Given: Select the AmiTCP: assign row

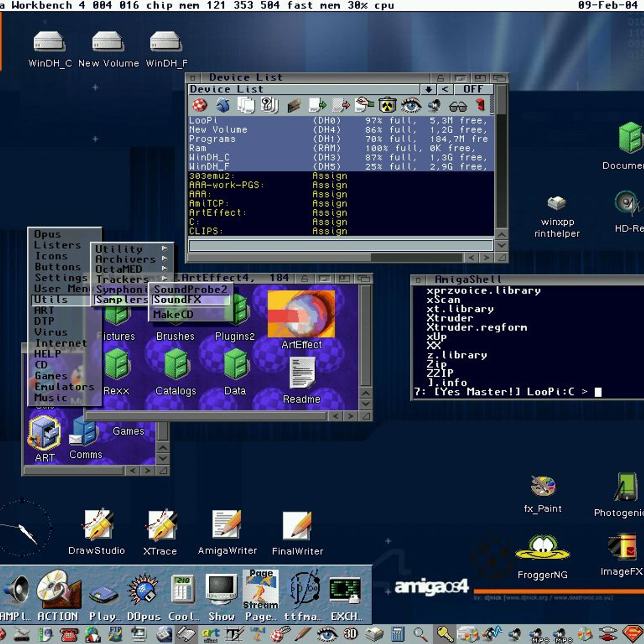Looking at the screenshot, I should (x=341, y=203).
